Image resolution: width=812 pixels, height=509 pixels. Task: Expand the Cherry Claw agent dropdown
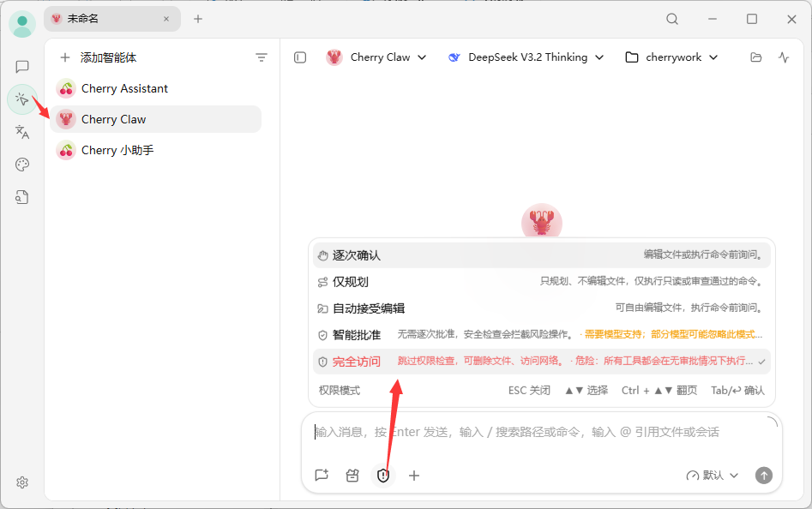click(376, 57)
